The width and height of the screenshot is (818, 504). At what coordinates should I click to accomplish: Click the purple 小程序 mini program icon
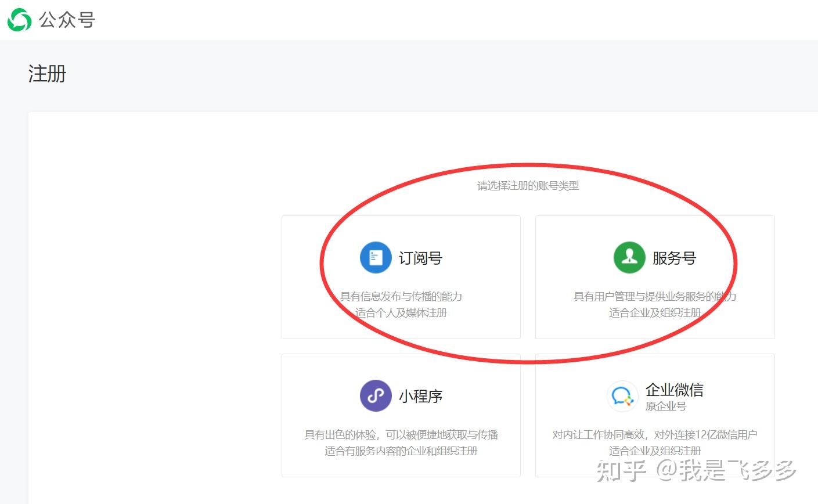376,395
